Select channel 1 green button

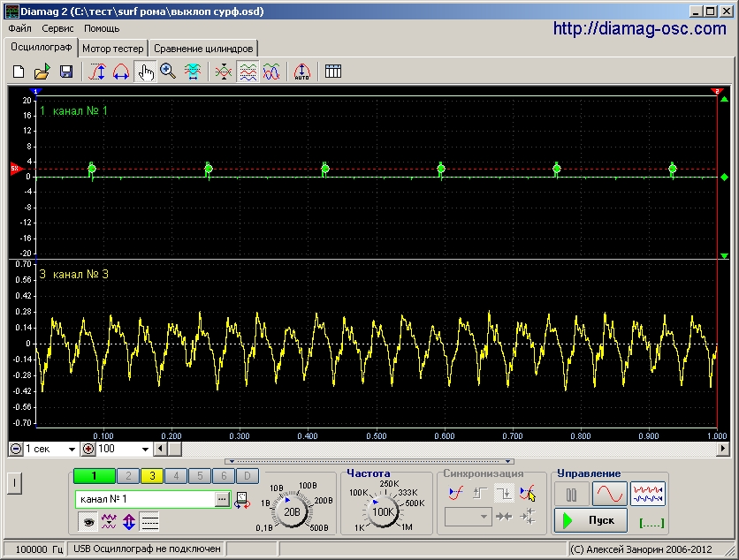pyautogui.click(x=95, y=476)
